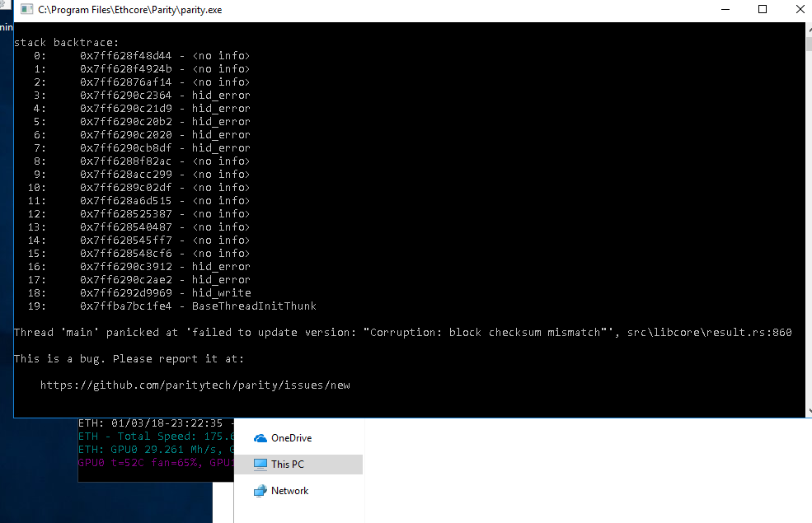Close the parity.exe console window
The width and height of the screenshot is (812, 523).
coord(800,9)
